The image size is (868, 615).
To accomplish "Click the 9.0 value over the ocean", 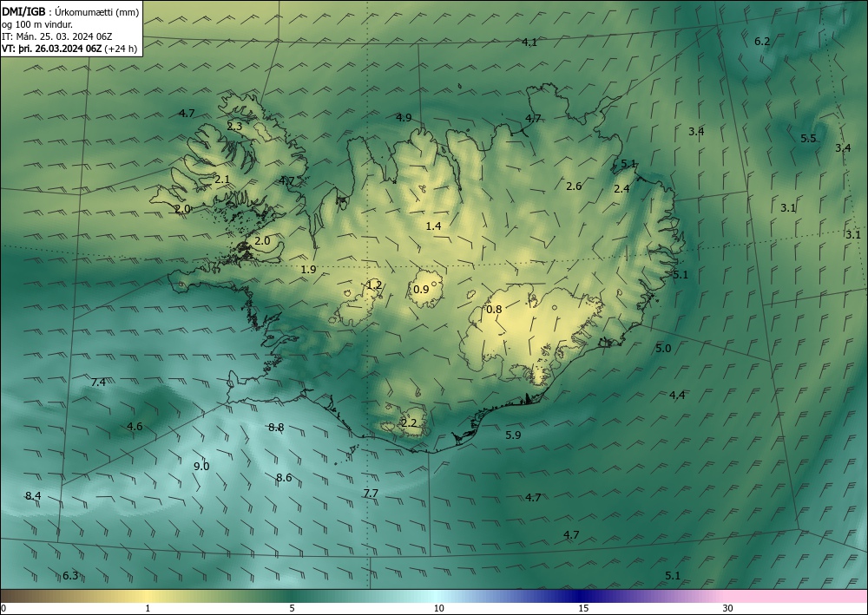I will tap(201, 466).
